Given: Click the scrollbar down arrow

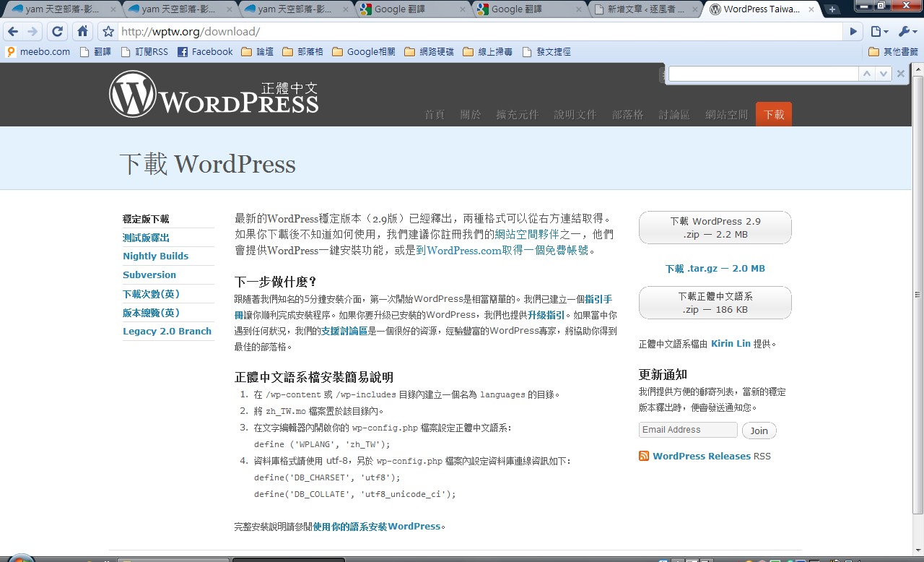Looking at the screenshot, I should click(918, 550).
